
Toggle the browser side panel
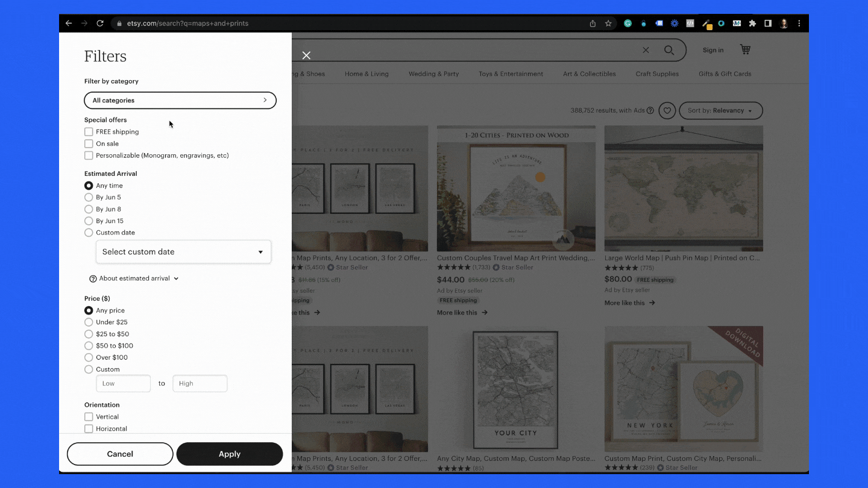(768, 23)
